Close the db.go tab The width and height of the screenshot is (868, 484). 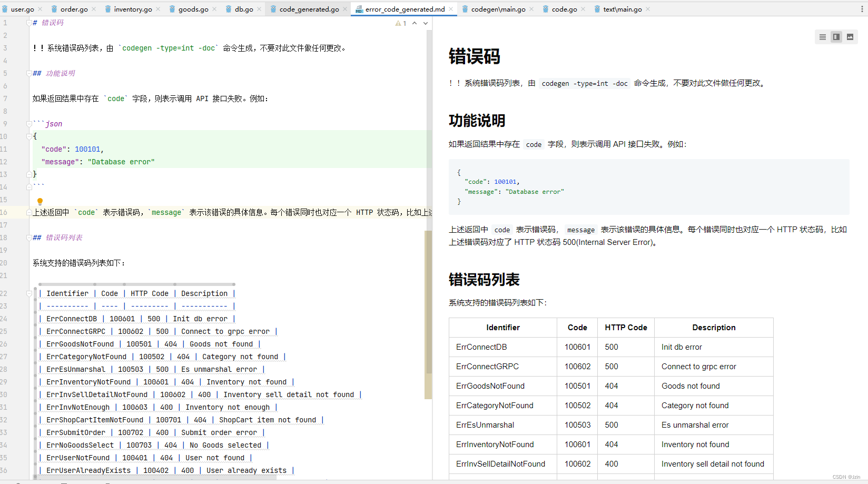(x=259, y=9)
